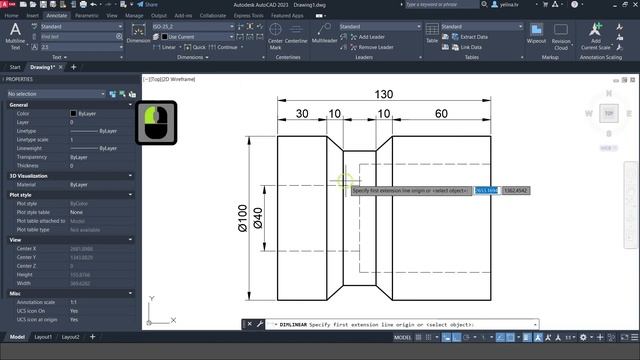Select the Multileader tool
Screen dimensions: 640x360
pyautogui.click(x=324, y=33)
